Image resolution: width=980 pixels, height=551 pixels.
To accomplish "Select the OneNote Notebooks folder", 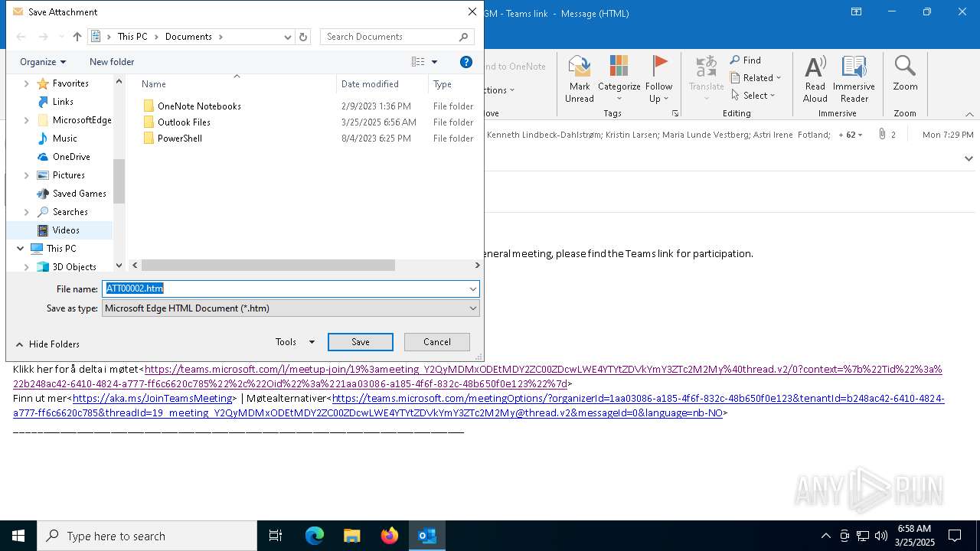I will (x=199, y=106).
